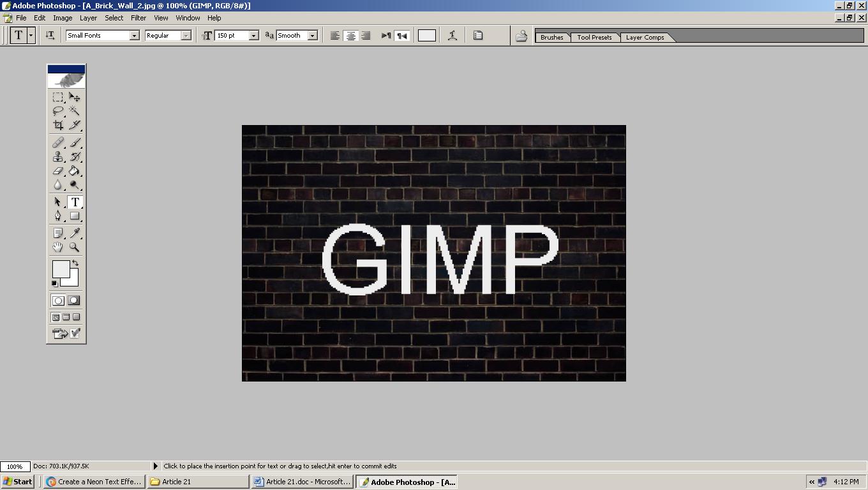868x490 pixels.
Task: Select the Notes tool
Action: pyautogui.click(x=58, y=234)
